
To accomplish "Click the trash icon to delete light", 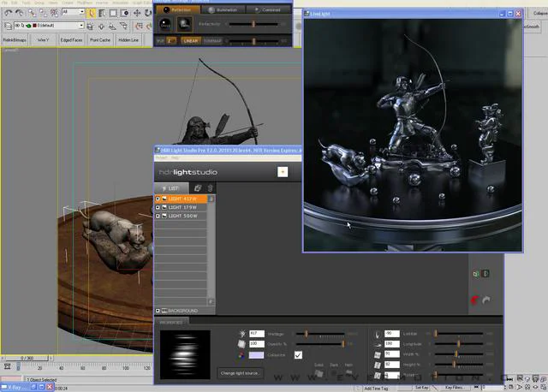I will tap(210, 188).
